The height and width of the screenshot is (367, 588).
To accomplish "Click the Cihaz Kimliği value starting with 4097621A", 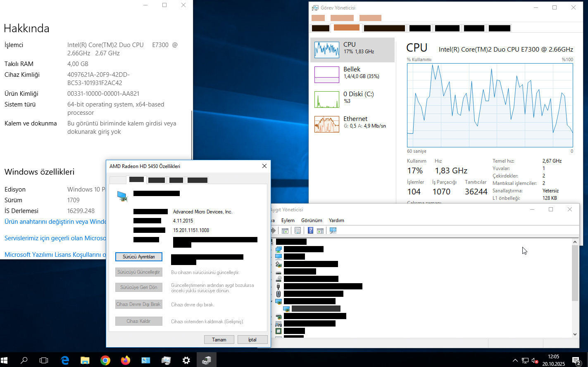I will [x=98, y=79].
